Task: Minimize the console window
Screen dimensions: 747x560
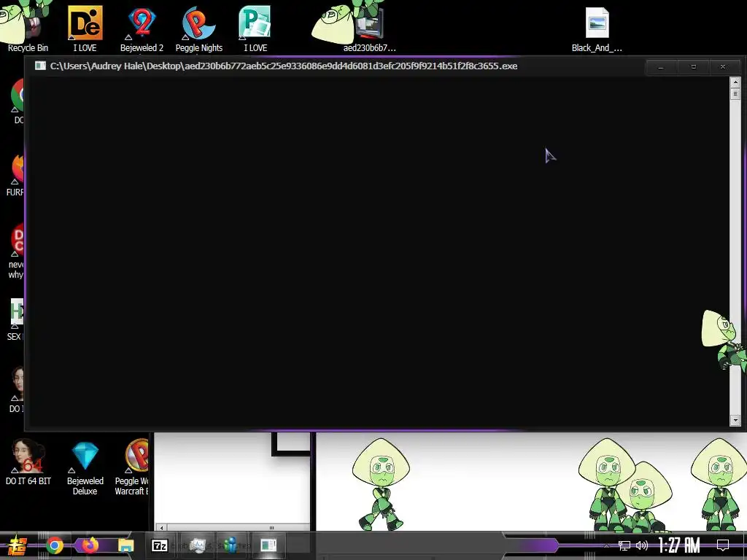Action: (x=660, y=67)
